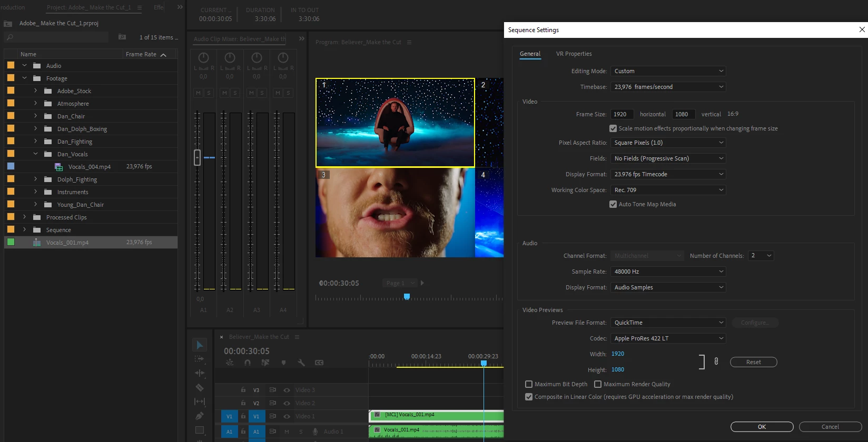Enable Maximum Render Quality
Viewport: 868px width, 442px height.
[x=598, y=384]
